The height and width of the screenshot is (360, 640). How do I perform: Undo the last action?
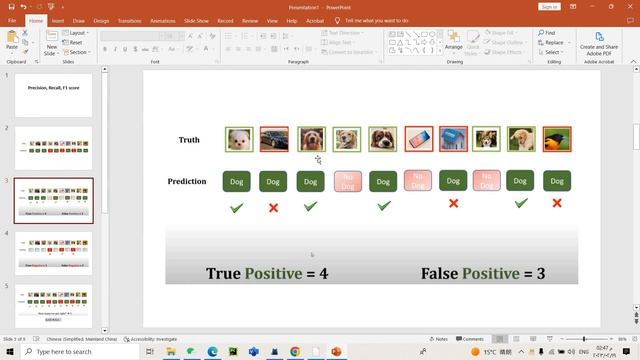pos(23,7)
